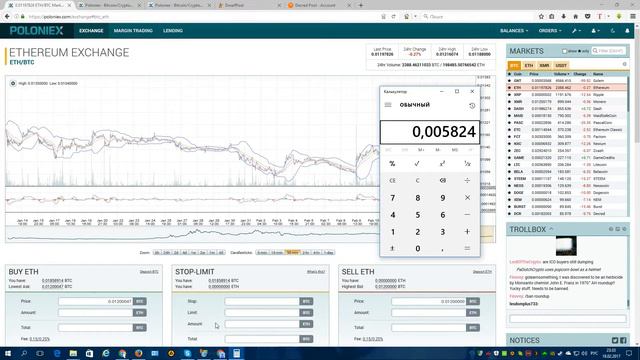Image resolution: width=640 pixels, height=360 pixels.
Task: Click the Poloniex logo
Action: (36, 31)
